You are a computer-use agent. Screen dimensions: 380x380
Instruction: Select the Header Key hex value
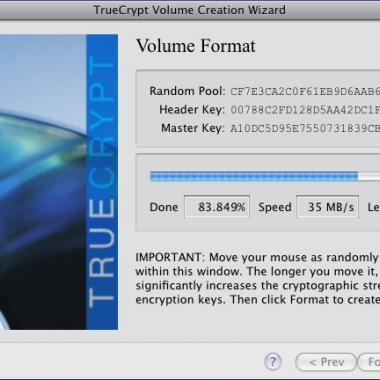(305, 110)
